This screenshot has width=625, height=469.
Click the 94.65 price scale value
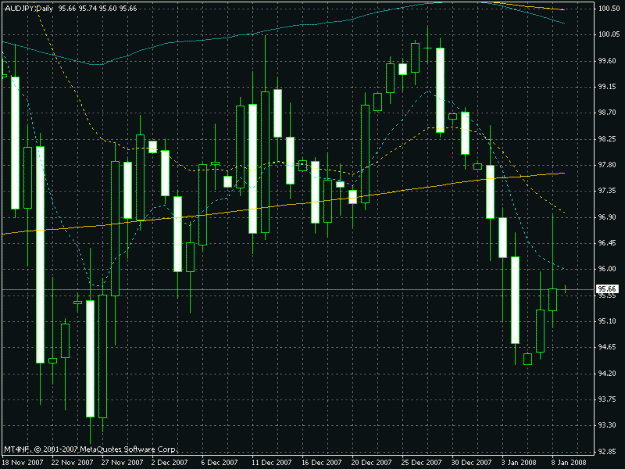tap(608, 347)
